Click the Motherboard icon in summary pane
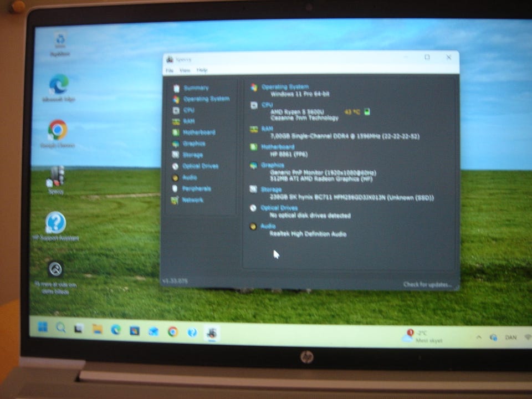This screenshot has height=399, width=532. 253,147
